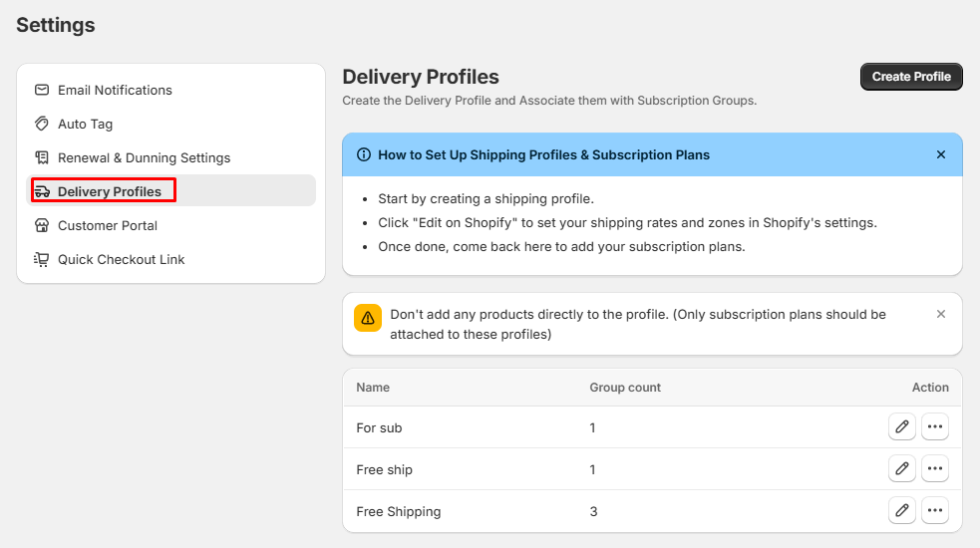The image size is (980, 548).
Task: Close the products warning notice
Action: (941, 314)
